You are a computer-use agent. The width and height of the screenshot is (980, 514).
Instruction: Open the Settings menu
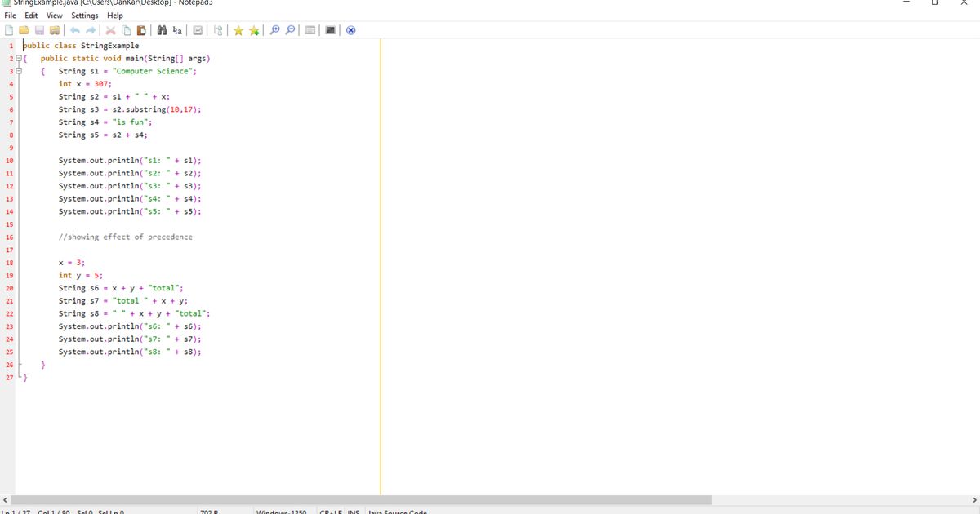[x=84, y=15]
